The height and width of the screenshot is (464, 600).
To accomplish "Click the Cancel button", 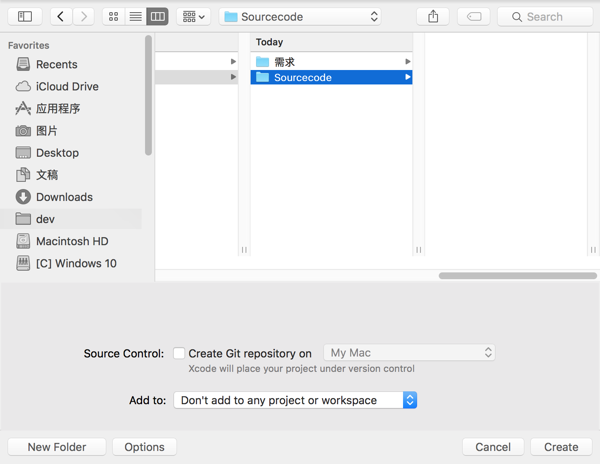I will coord(493,447).
